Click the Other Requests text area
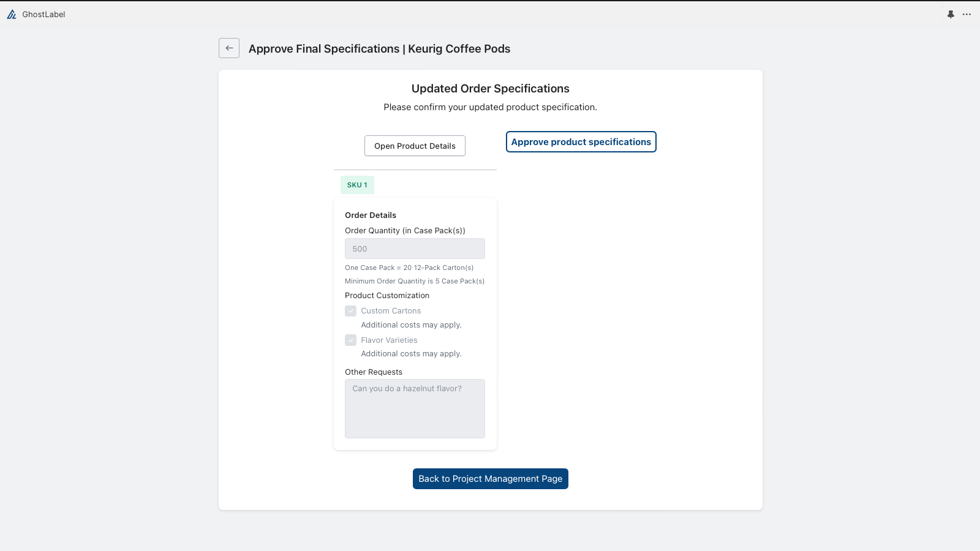 (x=415, y=408)
